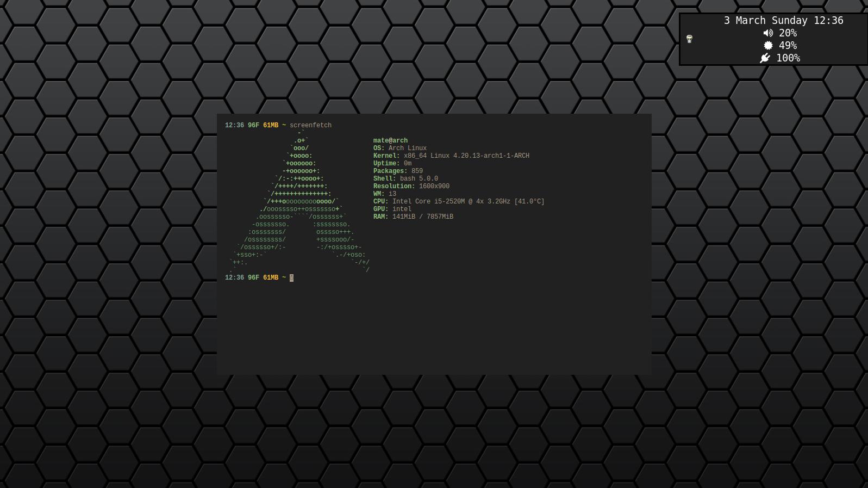Click the mate@arch hostname text
Viewport: 868px width, 488px height.
tap(390, 140)
